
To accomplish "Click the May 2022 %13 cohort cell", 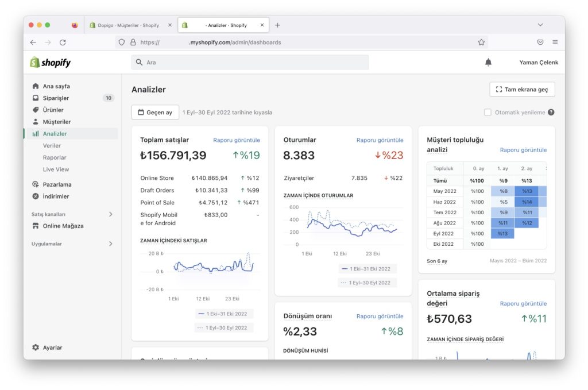I will click(527, 191).
